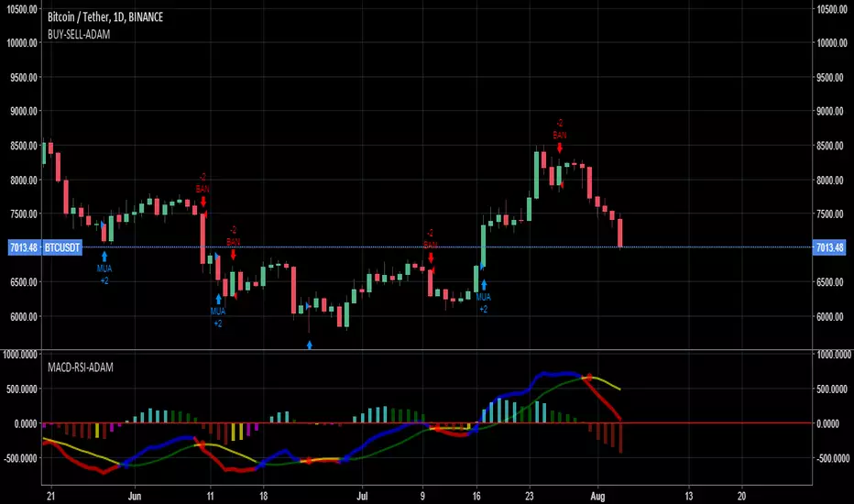
Task: Select the BUY-SELL-ADAM indicator label
Action: point(79,34)
